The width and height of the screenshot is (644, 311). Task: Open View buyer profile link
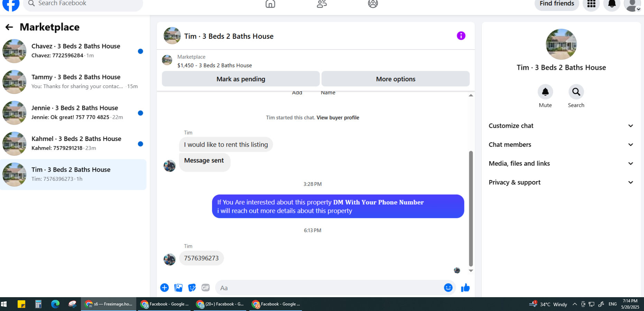coord(338,117)
